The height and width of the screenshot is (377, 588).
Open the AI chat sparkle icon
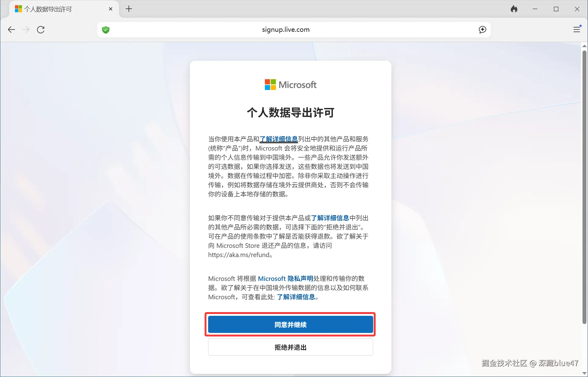click(482, 30)
